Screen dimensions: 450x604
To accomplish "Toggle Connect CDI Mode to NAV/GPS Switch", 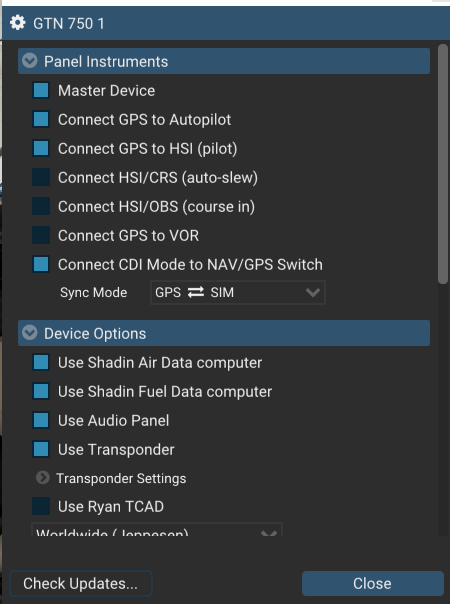I will [x=41, y=264].
